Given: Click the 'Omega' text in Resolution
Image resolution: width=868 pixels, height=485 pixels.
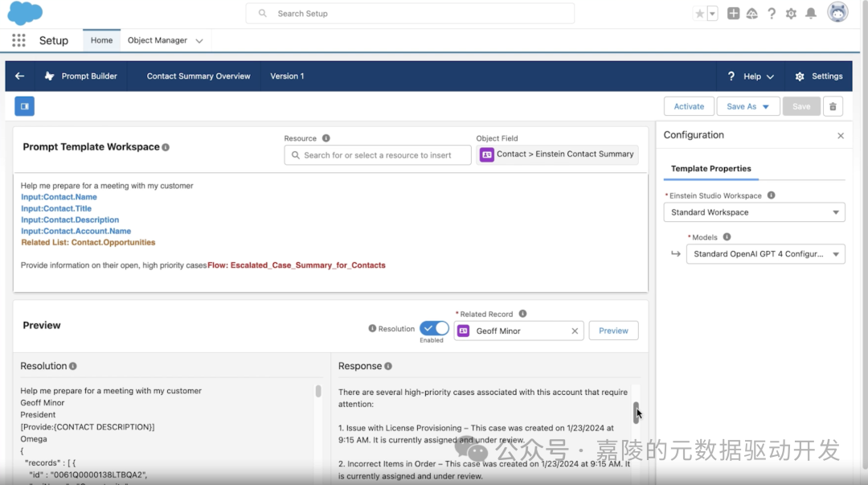Looking at the screenshot, I should pyautogui.click(x=34, y=439).
